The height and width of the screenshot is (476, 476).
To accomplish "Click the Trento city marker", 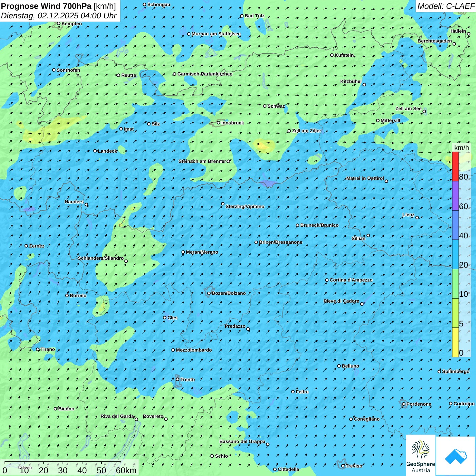I will (177, 379).
